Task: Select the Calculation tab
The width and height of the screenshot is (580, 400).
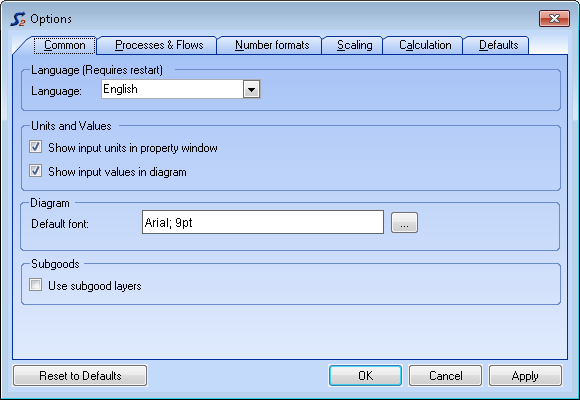Action: pyautogui.click(x=425, y=45)
